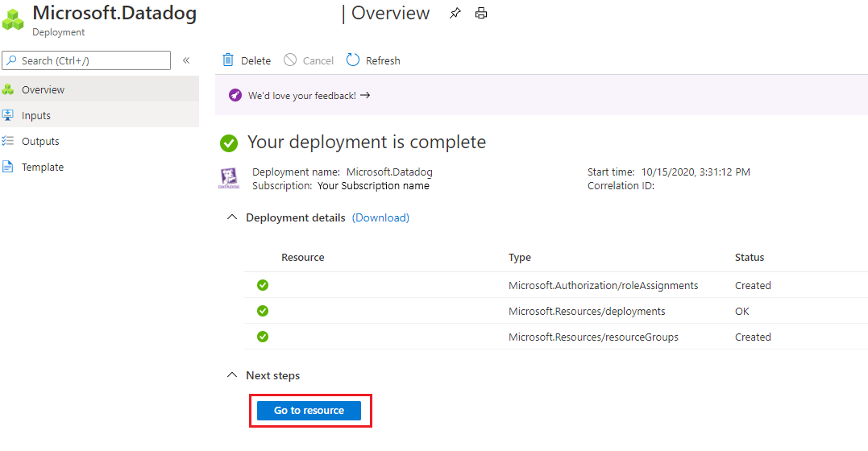Open the Inputs menu item

(100, 115)
